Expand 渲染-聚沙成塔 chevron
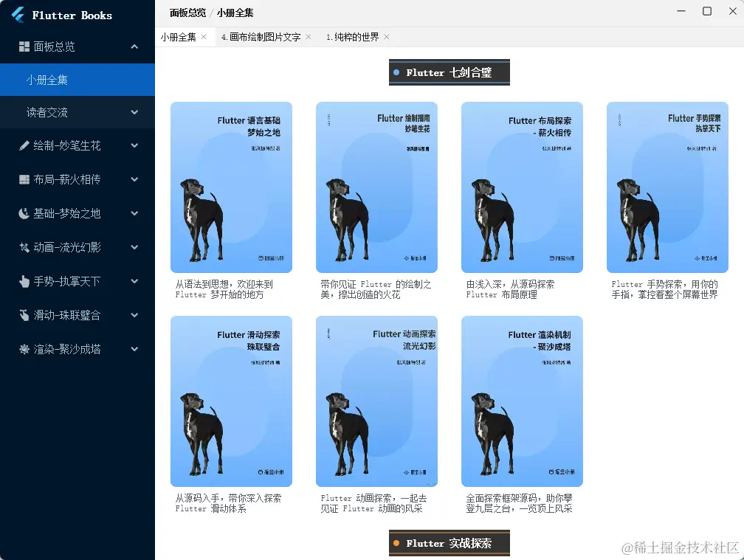744x560 pixels. coord(134,349)
